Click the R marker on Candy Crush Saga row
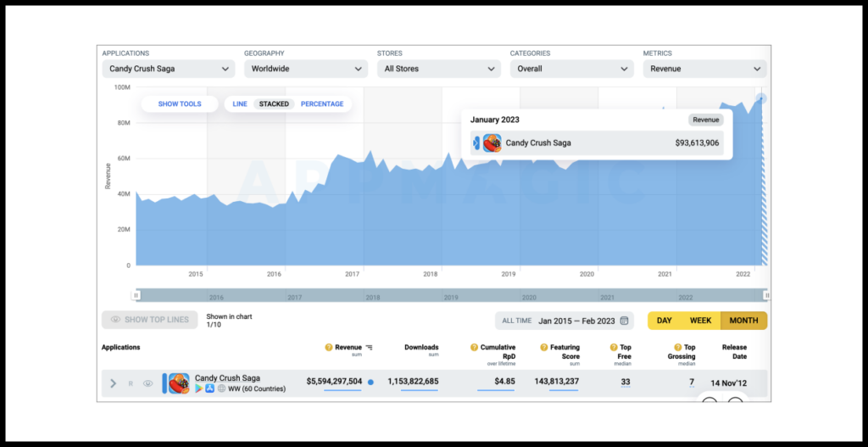 tap(131, 383)
